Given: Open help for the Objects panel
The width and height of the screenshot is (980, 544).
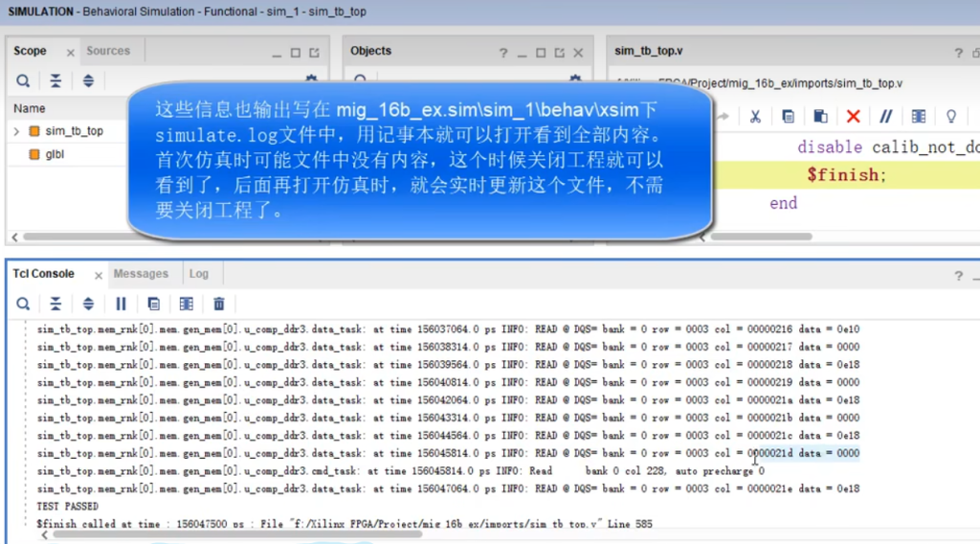Looking at the screenshot, I should pyautogui.click(x=503, y=53).
